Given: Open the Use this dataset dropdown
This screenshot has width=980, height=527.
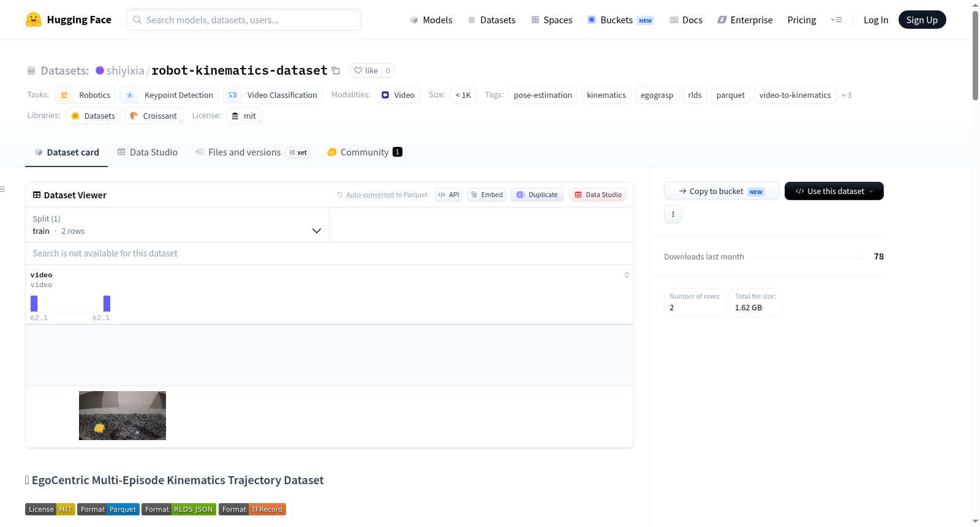Looking at the screenshot, I should click(834, 191).
